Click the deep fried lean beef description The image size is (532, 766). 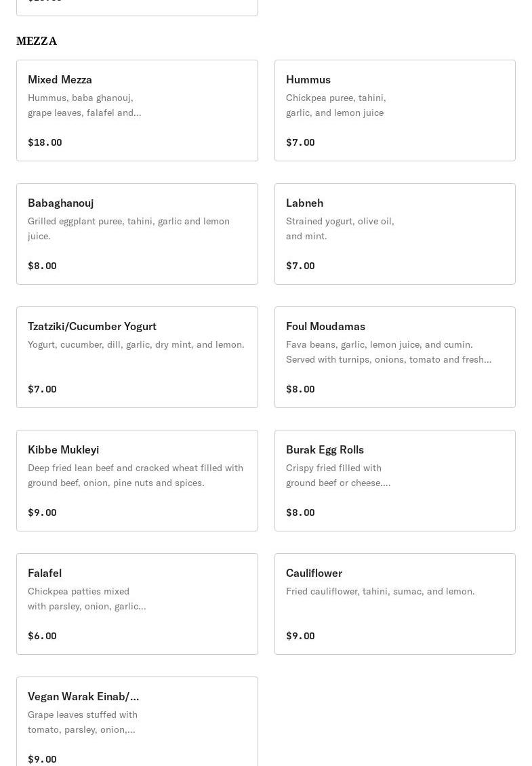pos(136,475)
